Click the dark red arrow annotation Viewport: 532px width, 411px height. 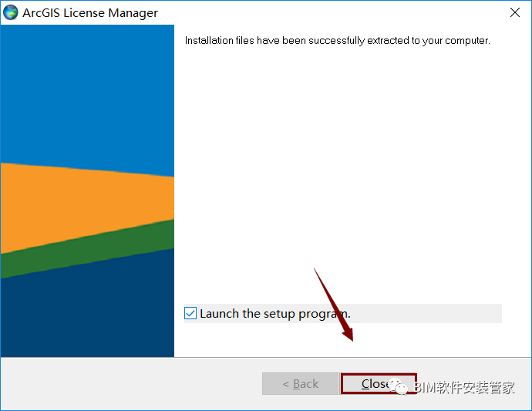334,305
